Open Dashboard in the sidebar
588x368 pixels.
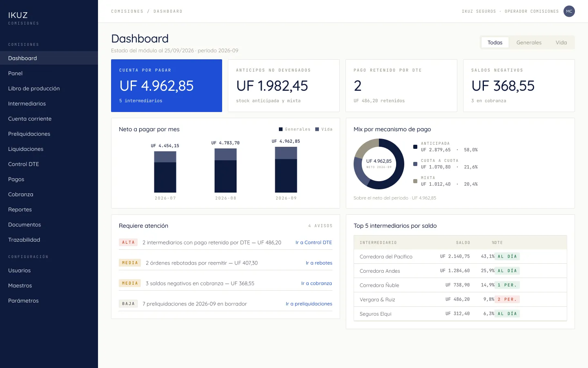coord(49,58)
